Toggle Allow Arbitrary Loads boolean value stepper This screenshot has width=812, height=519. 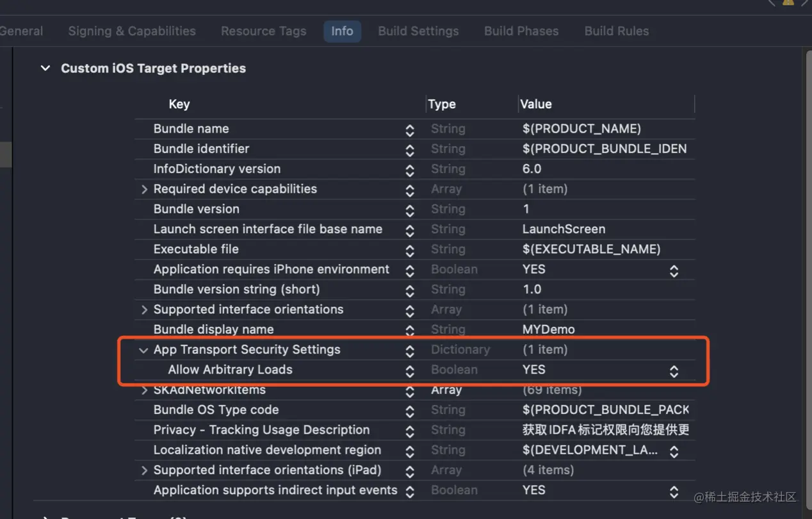coord(674,370)
